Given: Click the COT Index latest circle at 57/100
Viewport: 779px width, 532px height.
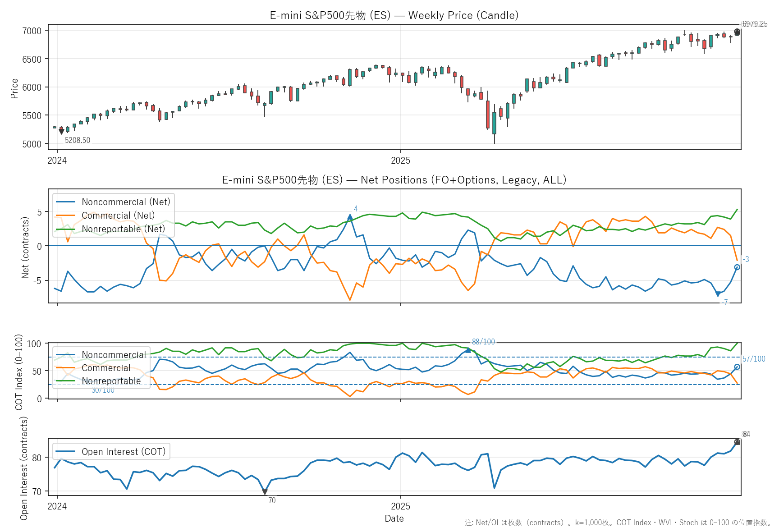Looking at the screenshot, I should (737, 367).
